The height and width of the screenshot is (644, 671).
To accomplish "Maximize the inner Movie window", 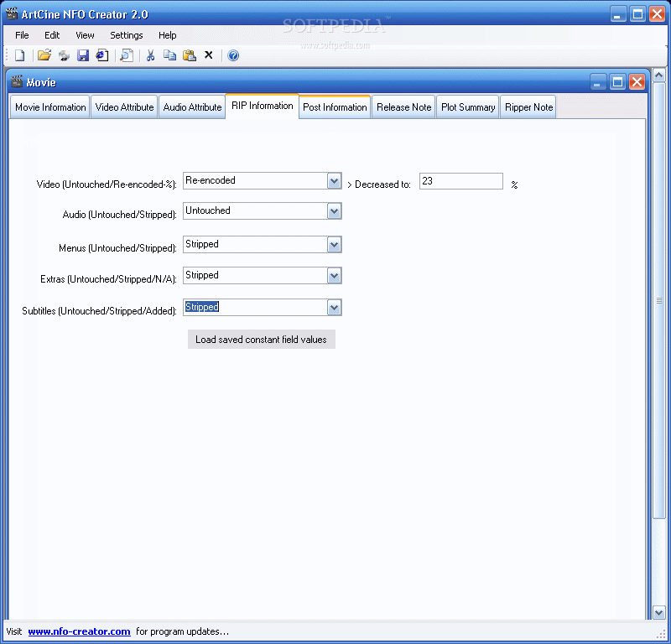I will (x=617, y=81).
